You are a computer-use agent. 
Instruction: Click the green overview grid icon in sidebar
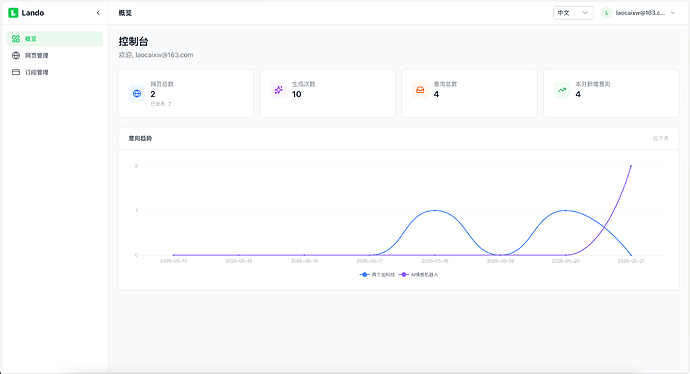(16, 39)
